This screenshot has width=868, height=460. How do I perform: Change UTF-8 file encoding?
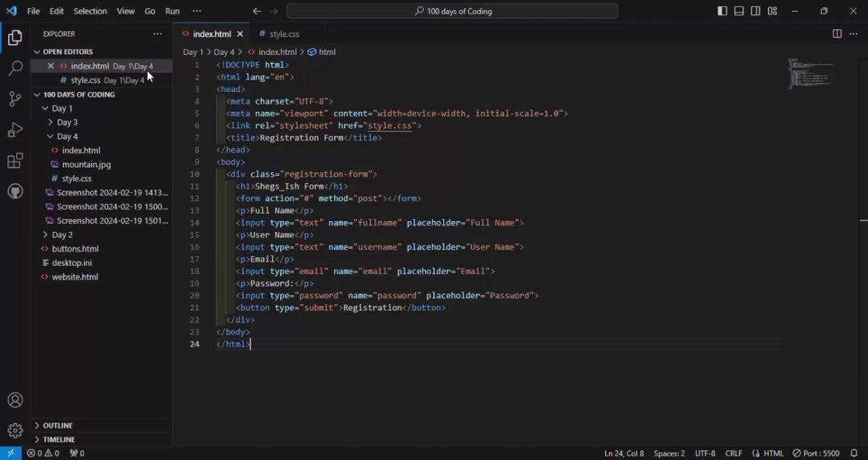[x=705, y=453]
